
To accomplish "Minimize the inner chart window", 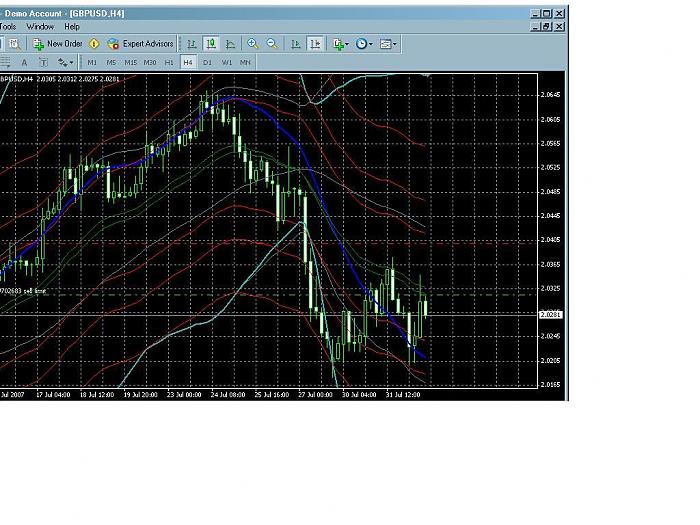I will click(536, 27).
